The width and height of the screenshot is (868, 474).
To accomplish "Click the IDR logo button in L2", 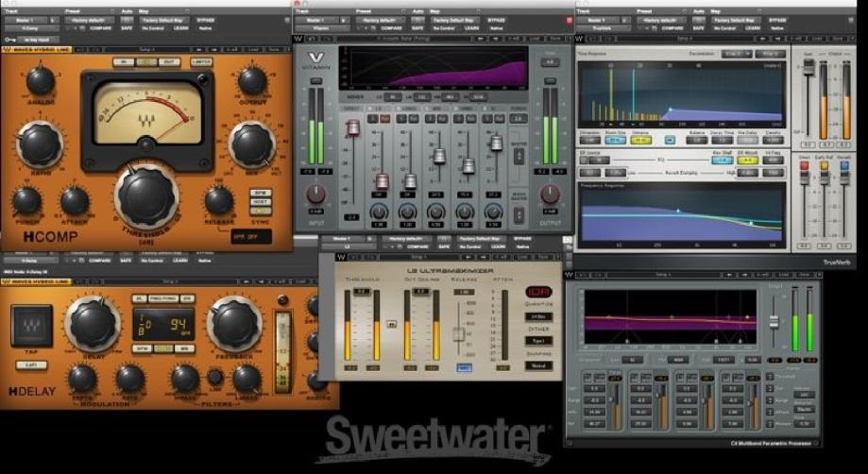I will 538,292.
